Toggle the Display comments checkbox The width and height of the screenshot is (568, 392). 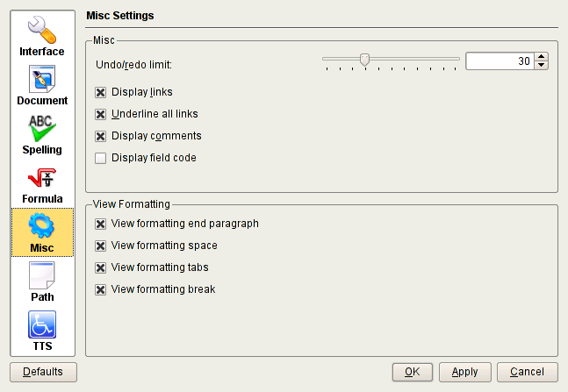pos(101,136)
